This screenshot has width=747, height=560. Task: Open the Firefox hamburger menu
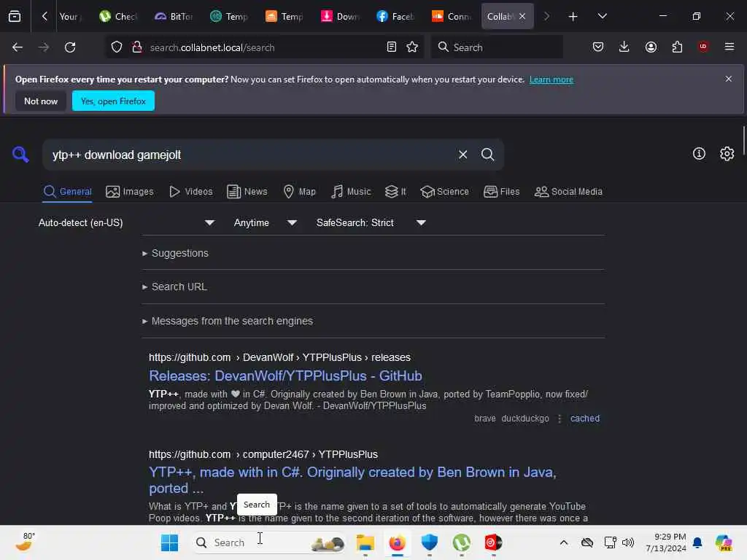[729, 47]
